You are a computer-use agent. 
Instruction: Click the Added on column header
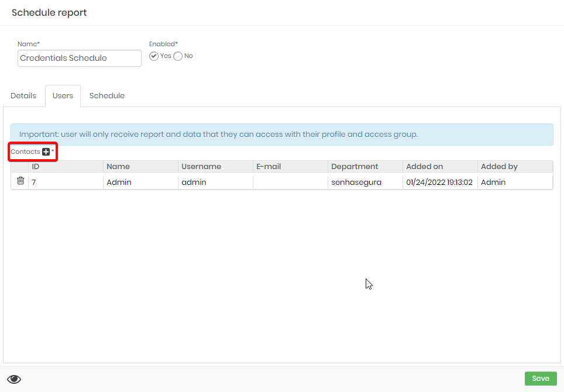(x=440, y=167)
